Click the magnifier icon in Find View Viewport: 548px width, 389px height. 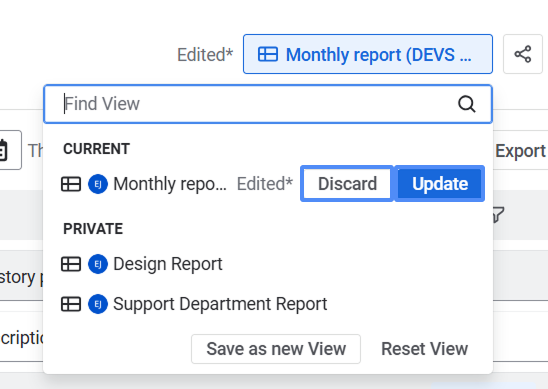[x=467, y=104]
